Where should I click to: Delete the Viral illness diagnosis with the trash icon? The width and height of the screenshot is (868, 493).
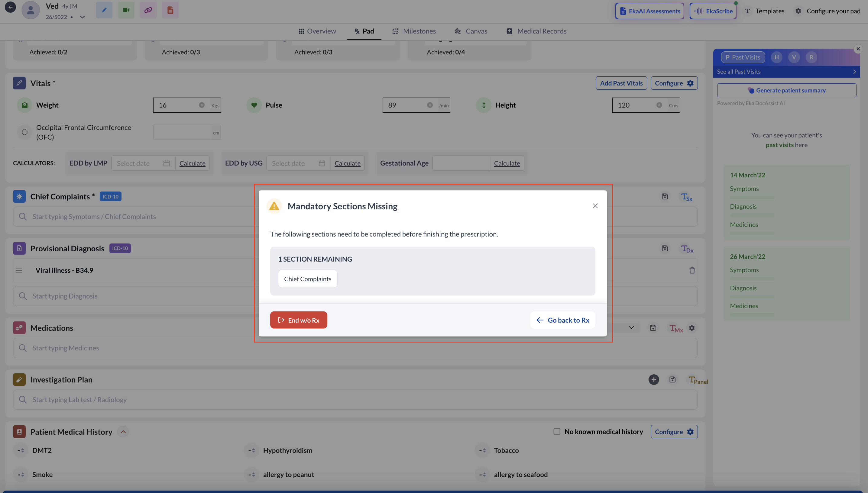click(x=692, y=270)
